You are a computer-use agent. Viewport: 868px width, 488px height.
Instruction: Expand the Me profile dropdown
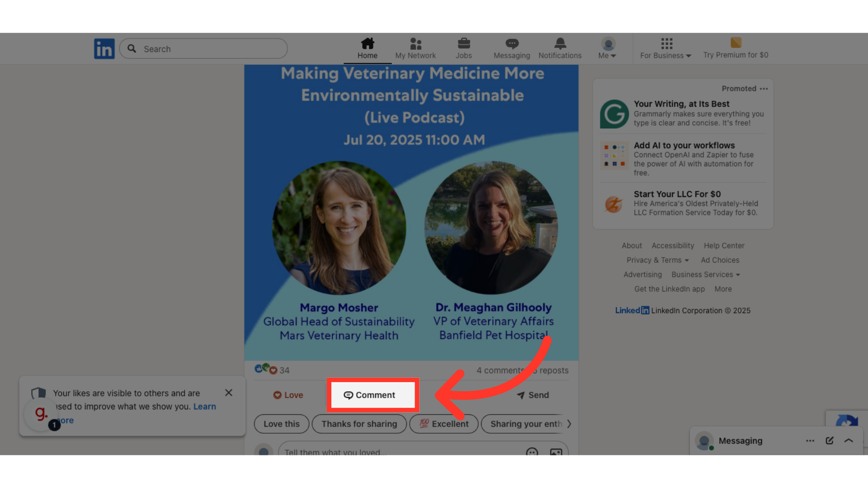pyautogui.click(x=607, y=48)
